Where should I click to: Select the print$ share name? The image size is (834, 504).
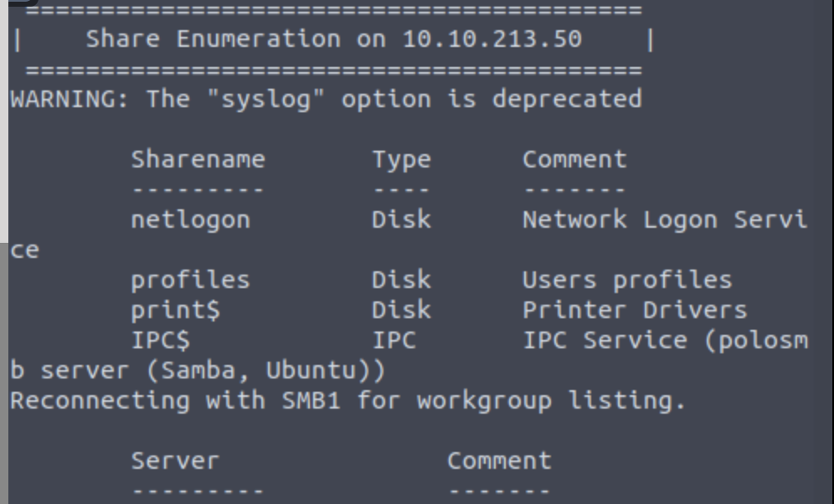click(175, 310)
